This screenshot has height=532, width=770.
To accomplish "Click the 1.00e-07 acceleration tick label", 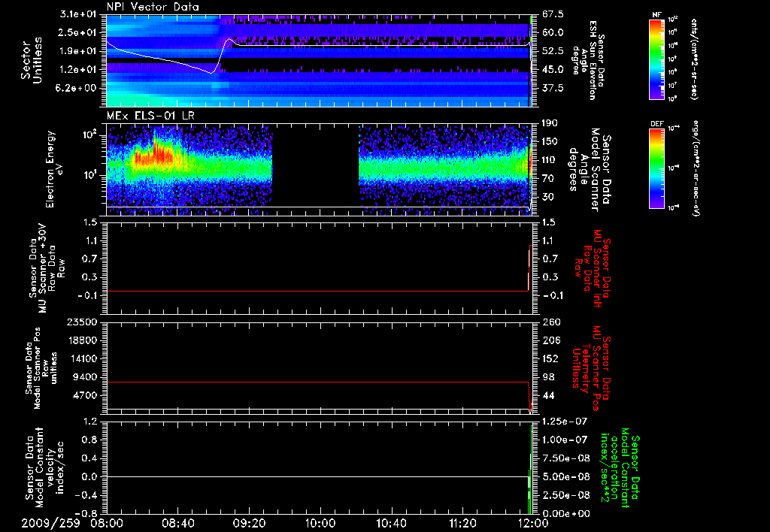I will [565, 440].
